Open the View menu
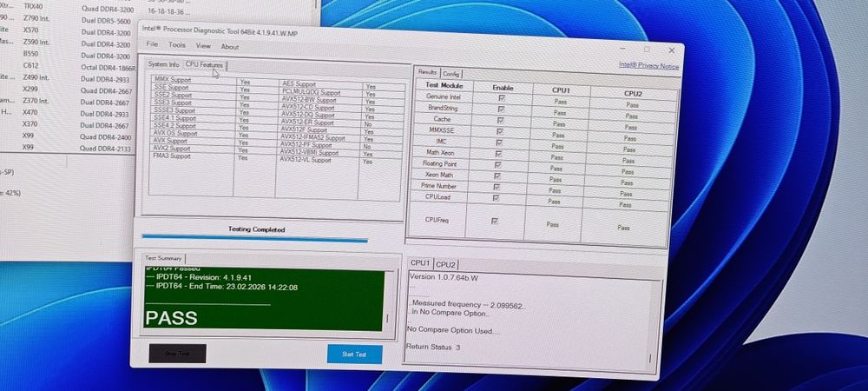 coord(203,46)
